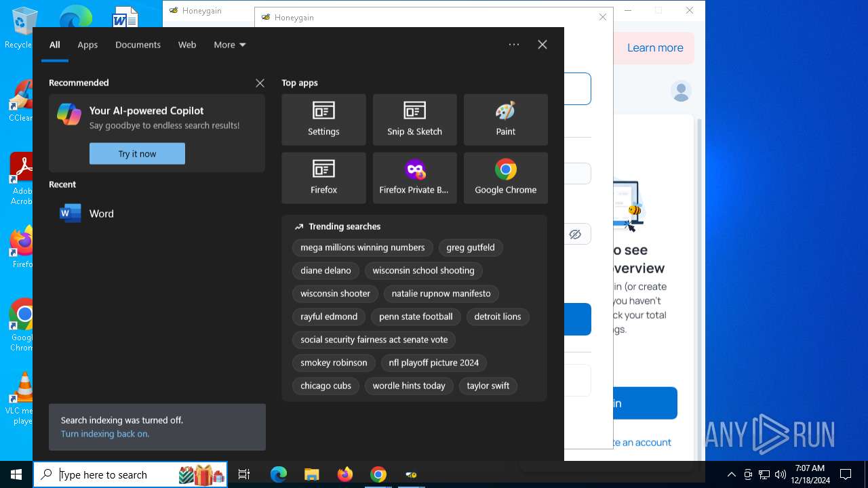Open network status tray icon
The height and width of the screenshot is (488, 868).
click(x=764, y=474)
